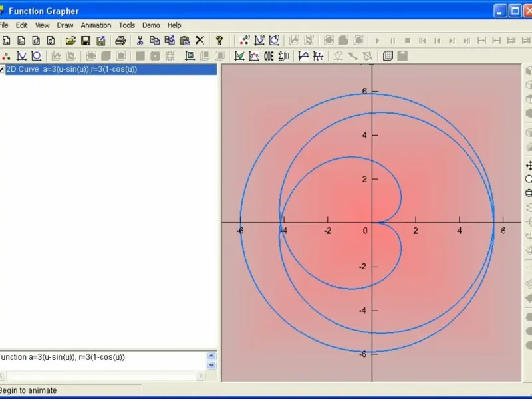The width and height of the screenshot is (532, 399).
Task: Uncheck the 2D Curve visibility checkbox
Action: pyautogui.click(x=2, y=69)
